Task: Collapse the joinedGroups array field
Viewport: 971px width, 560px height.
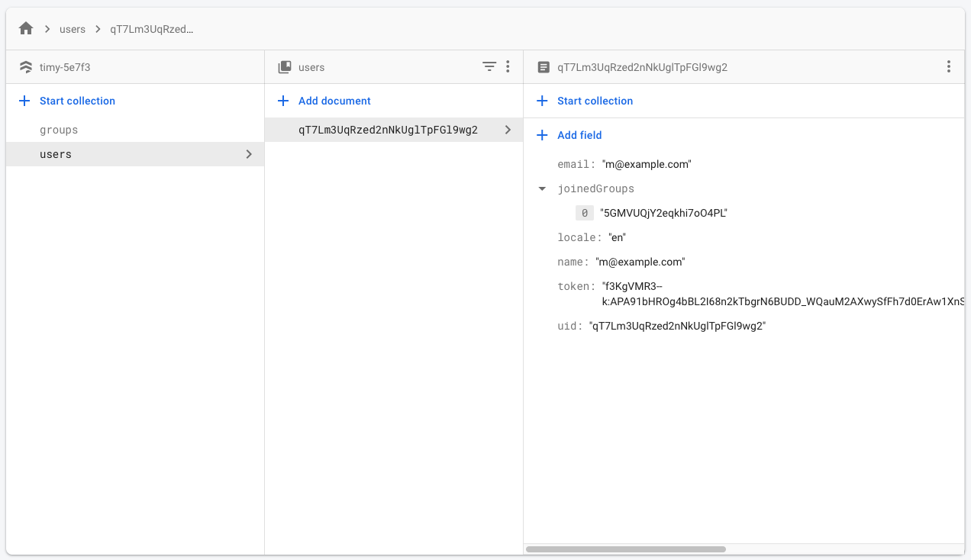Action: [x=542, y=189]
